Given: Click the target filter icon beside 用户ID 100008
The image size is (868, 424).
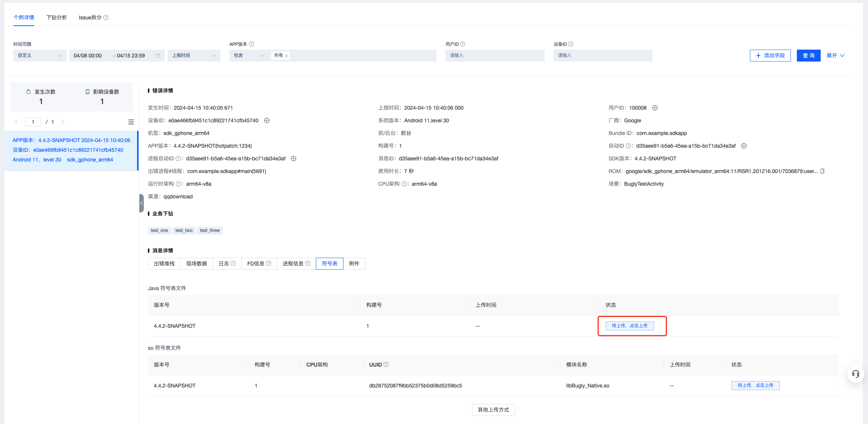Looking at the screenshot, I should (655, 108).
